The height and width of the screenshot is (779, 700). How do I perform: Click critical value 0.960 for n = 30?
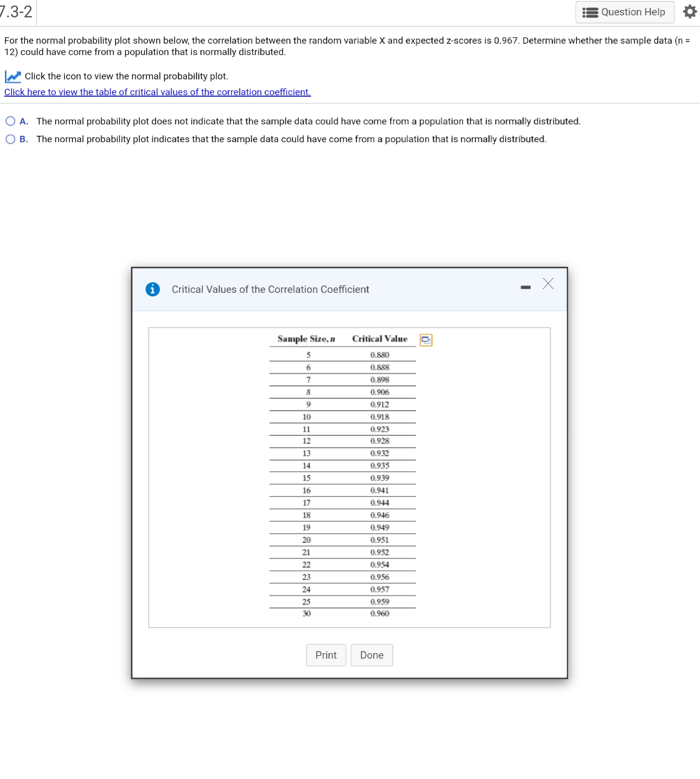tap(380, 613)
